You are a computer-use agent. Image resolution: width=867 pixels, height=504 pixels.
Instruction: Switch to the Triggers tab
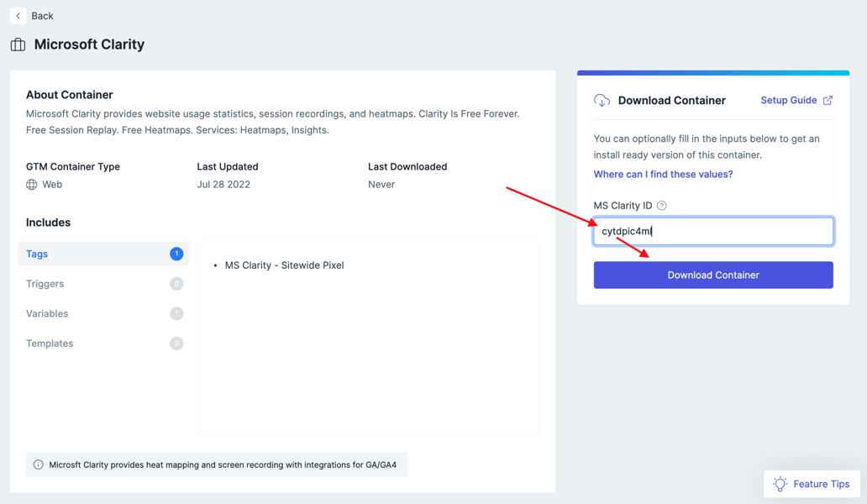point(102,284)
